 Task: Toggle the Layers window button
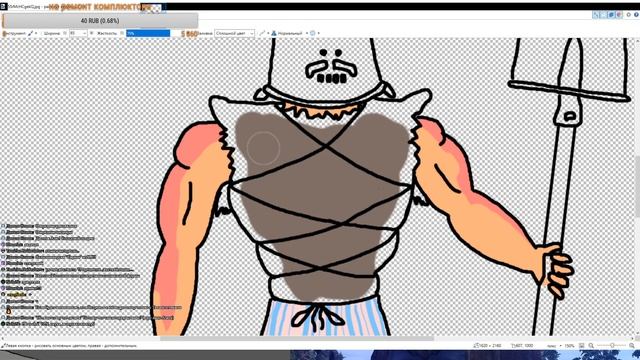click(x=611, y=15)
